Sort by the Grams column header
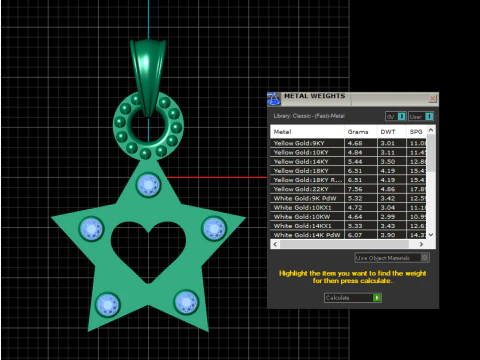The height and width of the screenshot is (360, 480). (361, 132)
